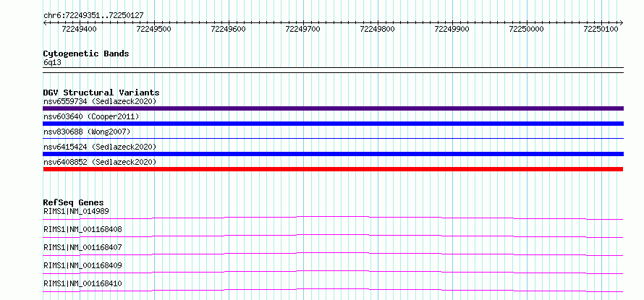
Task: Open variant nsv830688 (Wong2007) label
Action: [87, 132]
